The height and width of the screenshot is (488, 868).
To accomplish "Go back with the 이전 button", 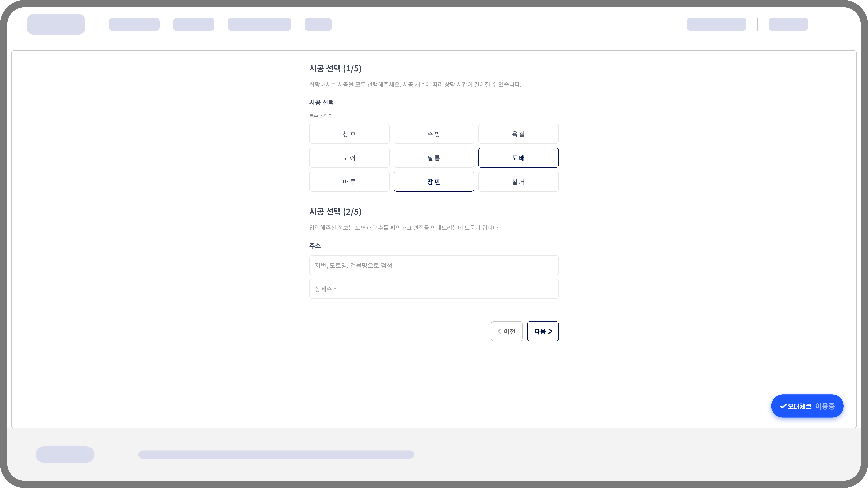I will 506,331.
